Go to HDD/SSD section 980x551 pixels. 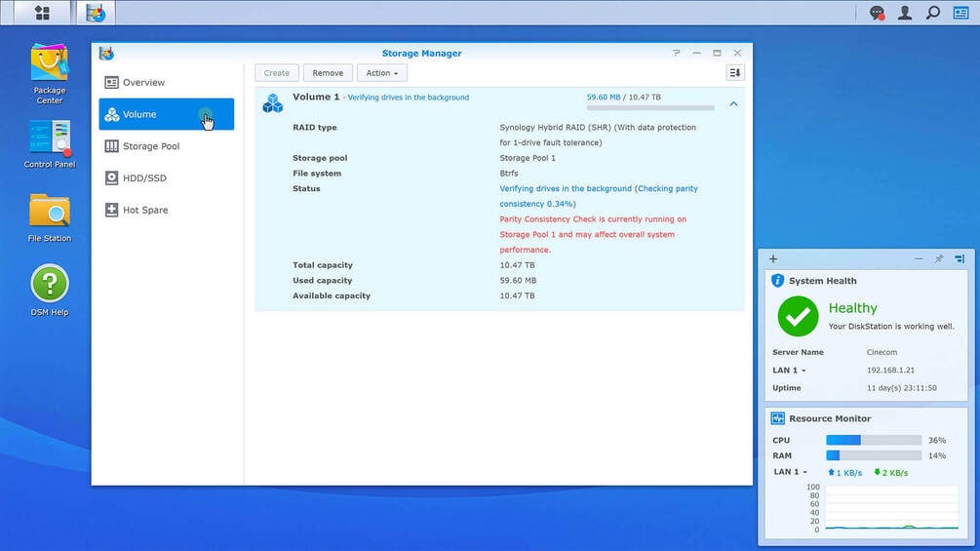tap(166, 178)
